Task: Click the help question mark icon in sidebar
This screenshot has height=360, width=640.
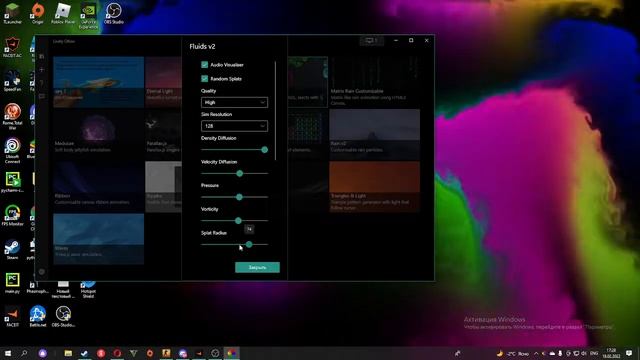Action: [x=42, y=83]
